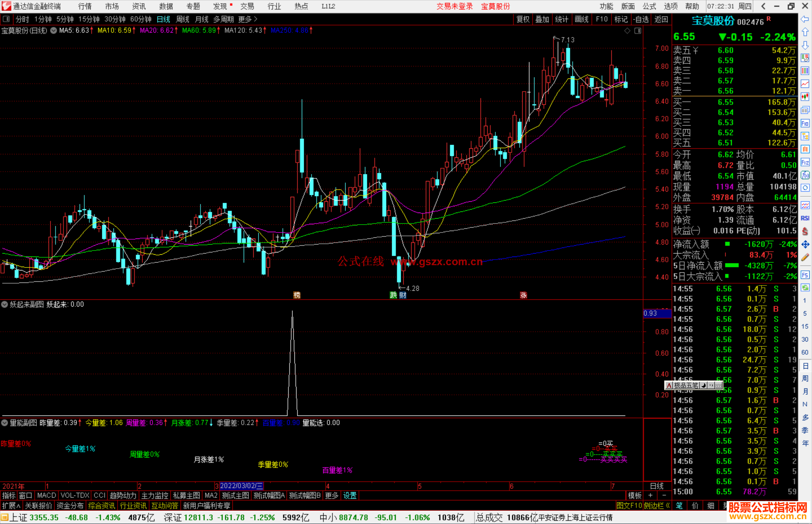Open the intraday line chart icon in sidebar
The width and height of the screenshot is (812, 524).
point(805,84)
